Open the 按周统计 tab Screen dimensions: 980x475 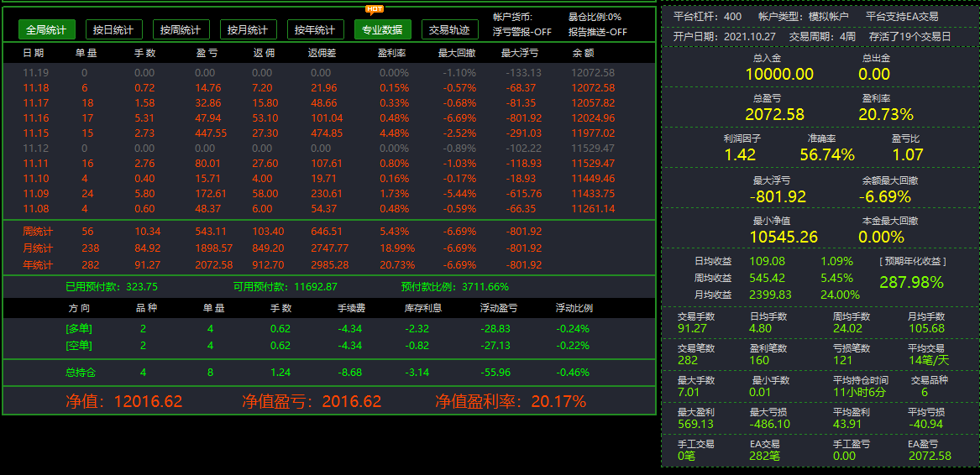click(181, 29)
